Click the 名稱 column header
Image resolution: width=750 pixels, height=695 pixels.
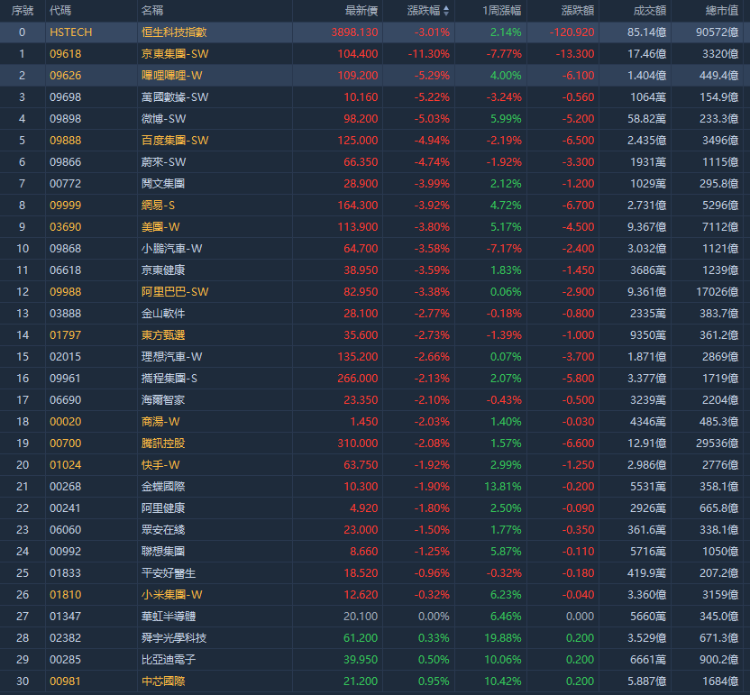(152, 11)
